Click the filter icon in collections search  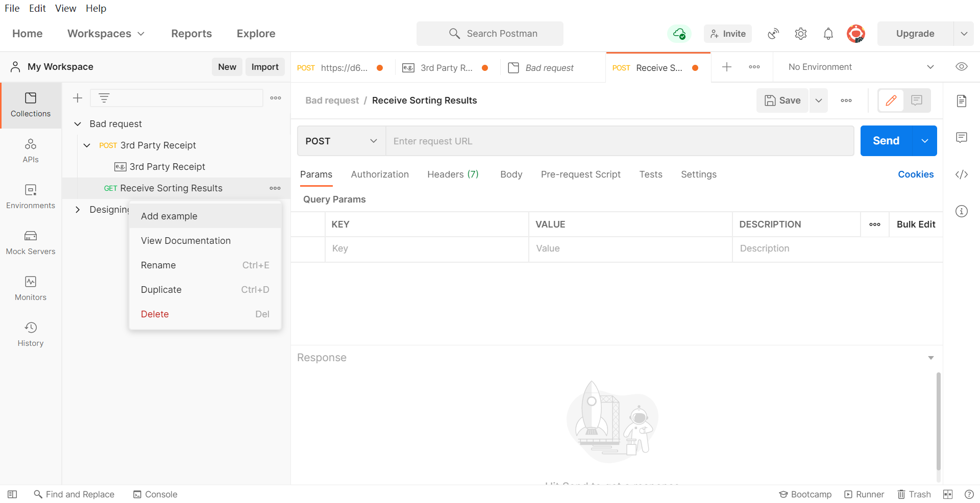click(x=104, y=98)
